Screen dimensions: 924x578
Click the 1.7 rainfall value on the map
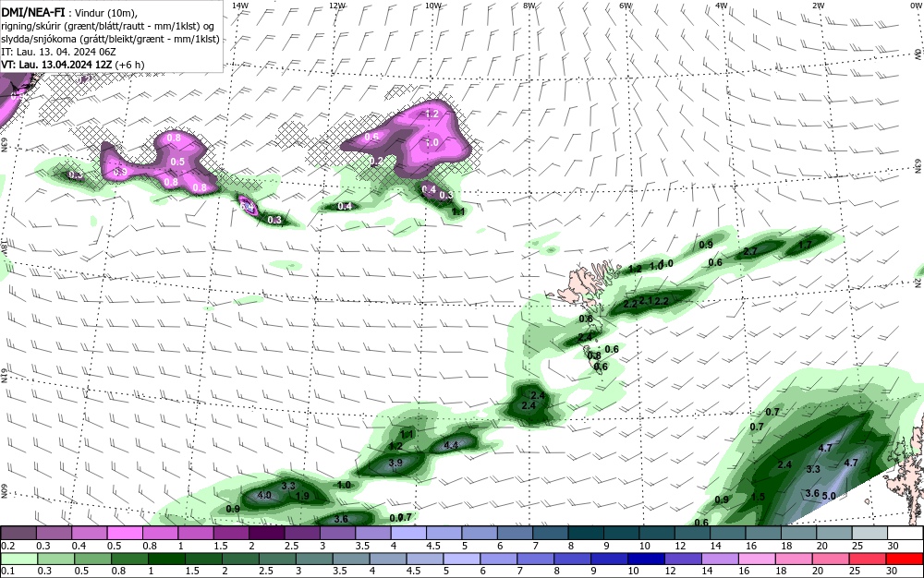[x=805, y=245]
